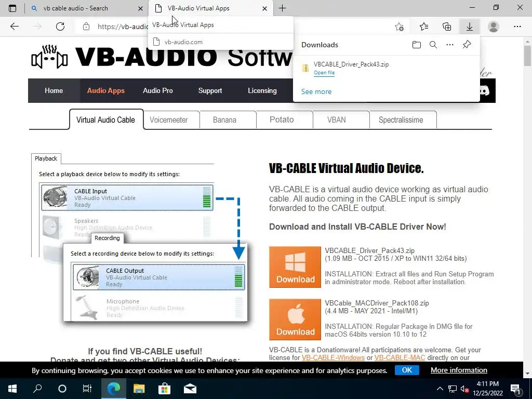Click the page vertical scrollbar thumb
Screen dimensions: 532x399
click(x=527, y=56)
